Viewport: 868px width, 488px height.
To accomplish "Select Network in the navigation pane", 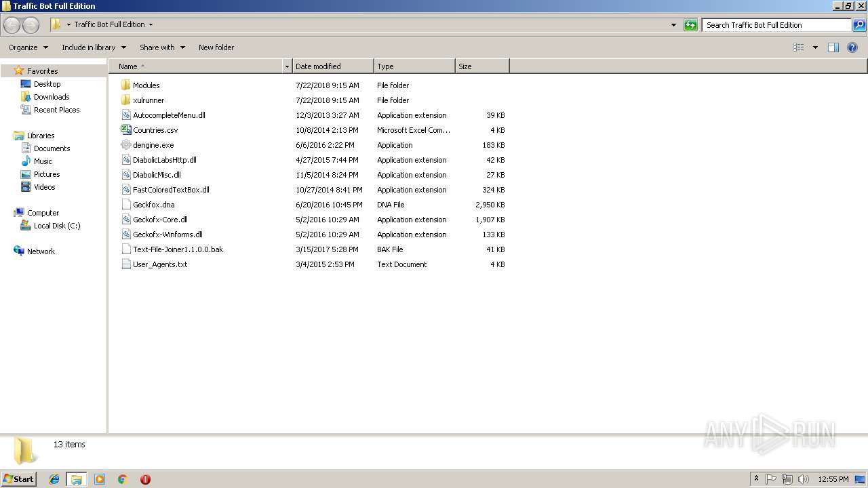I will [x=41, y=251].
